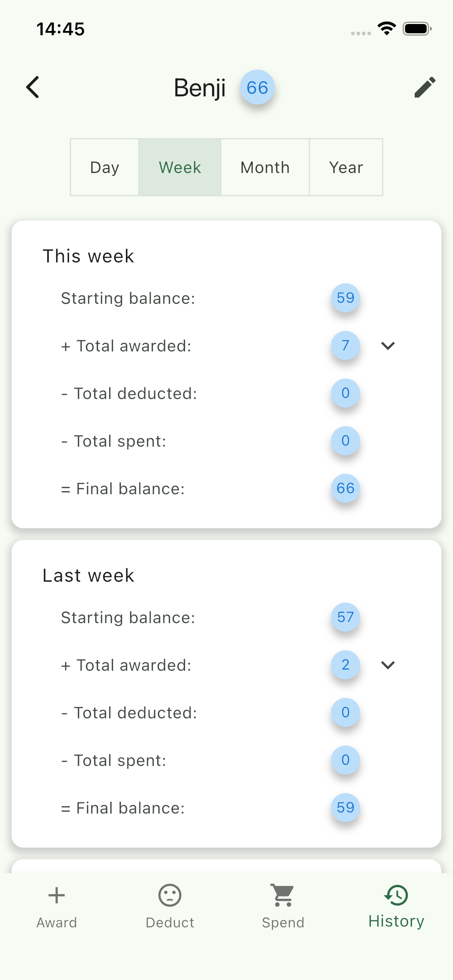This screenshot has width=453, height=980.
Task: Tap the Wi-Fi status icon
Action: click(x=386, y=29)
